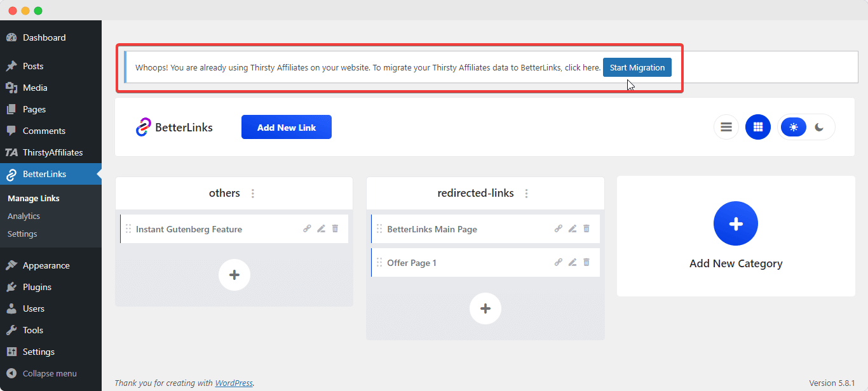Viewport: 868px width, 391px height.
Task: Add a new link to redirected-links category
Action: (x=485, y=308)
